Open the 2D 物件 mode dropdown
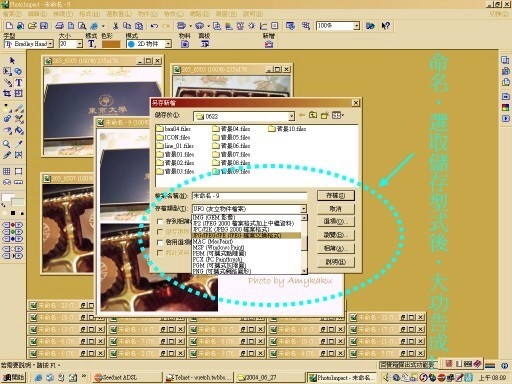 pyautogui.click(x=168, y=44)
